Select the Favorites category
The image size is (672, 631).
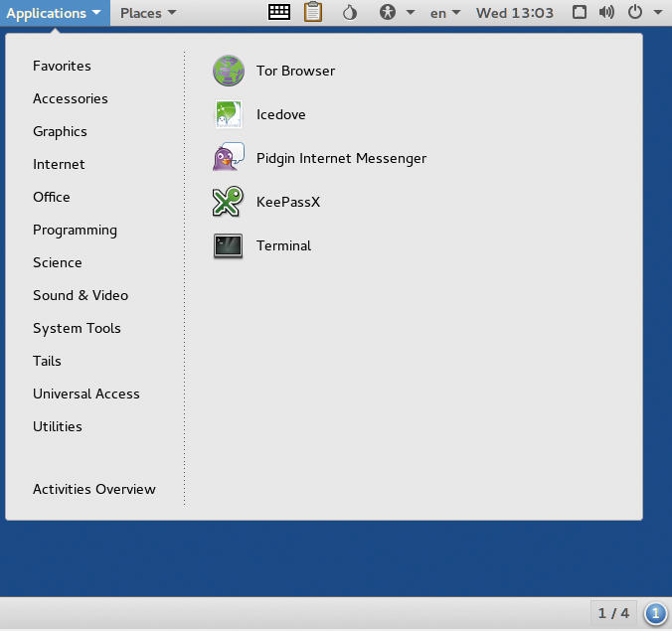[63, 66]
